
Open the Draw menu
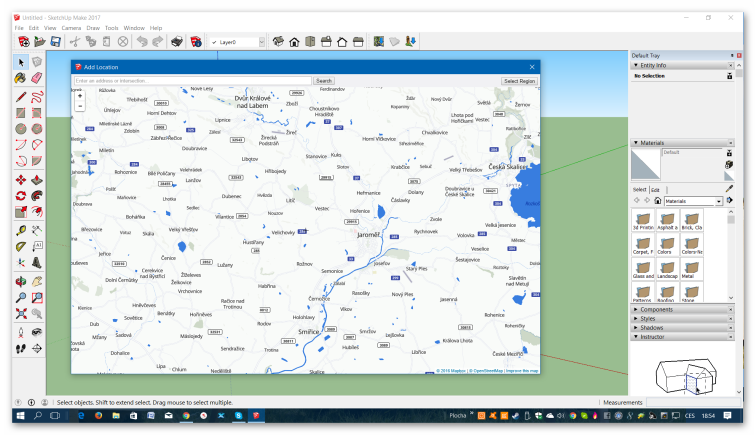(x=93, y=28)
